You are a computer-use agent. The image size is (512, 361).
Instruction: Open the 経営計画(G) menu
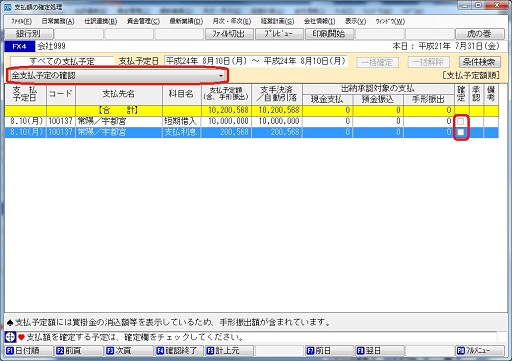[x=277, y=21]
